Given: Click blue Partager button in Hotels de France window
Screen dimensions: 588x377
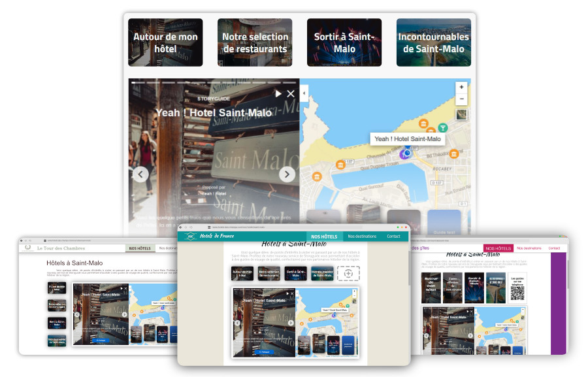Looking at the screenshot, I should point(264,352).
